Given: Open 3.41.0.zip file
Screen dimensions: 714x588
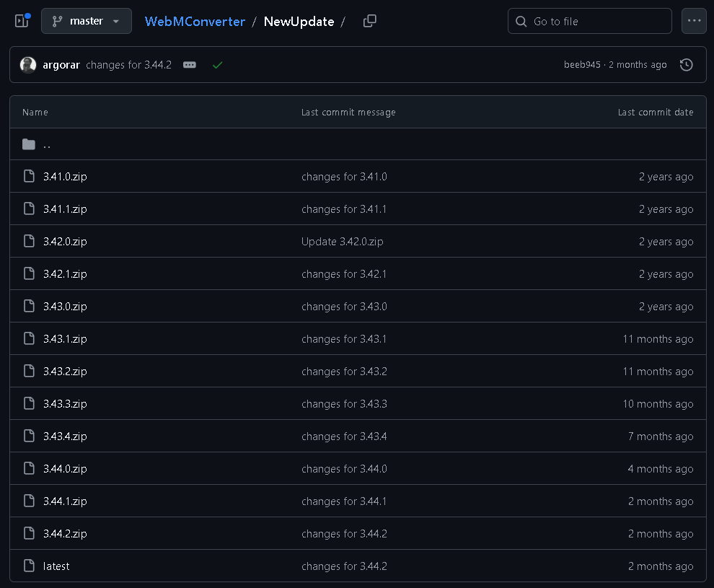Looking at the screenshot, I should tap(65, 177).
